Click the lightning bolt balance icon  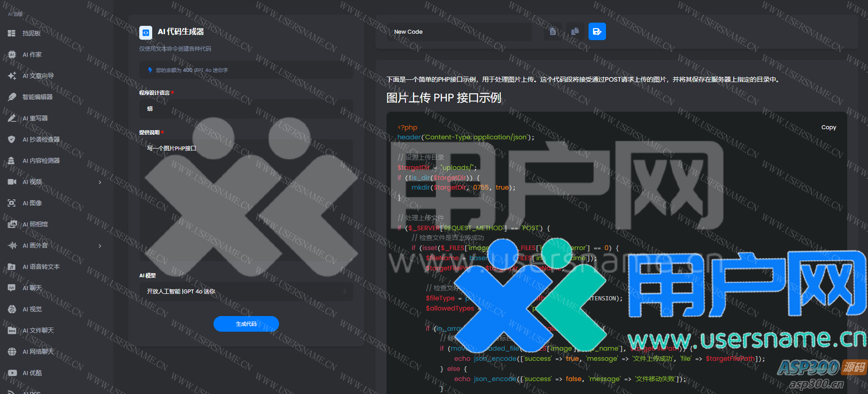click(x=150, y=70)
